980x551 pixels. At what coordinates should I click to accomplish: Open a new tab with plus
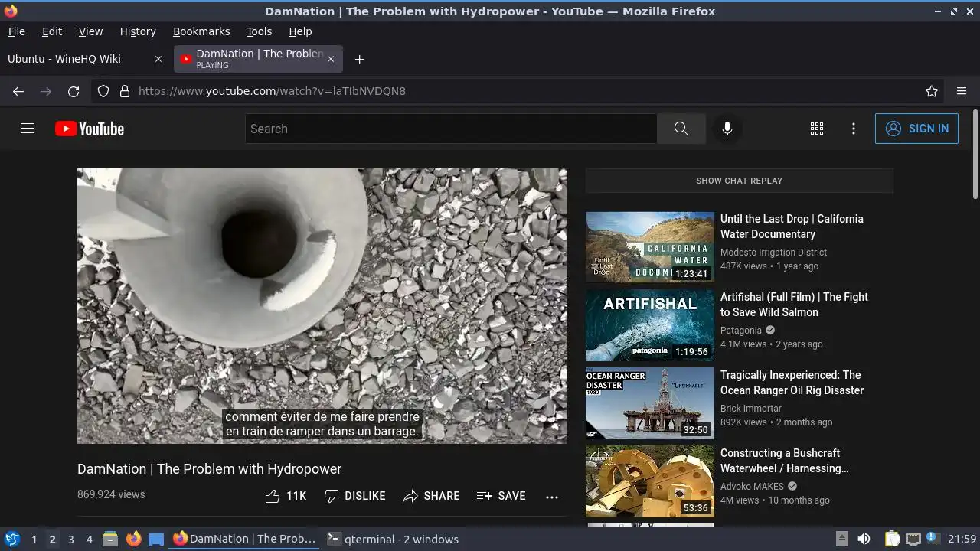coord(359,59)
